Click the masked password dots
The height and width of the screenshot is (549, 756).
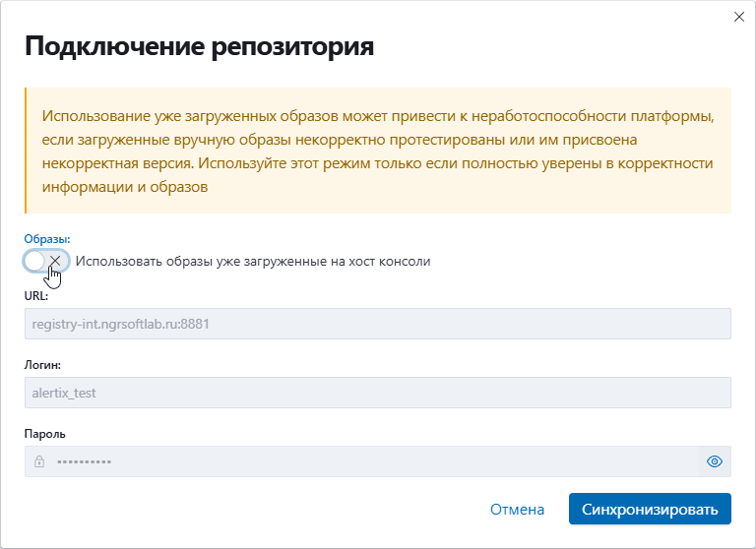(84, 461)
